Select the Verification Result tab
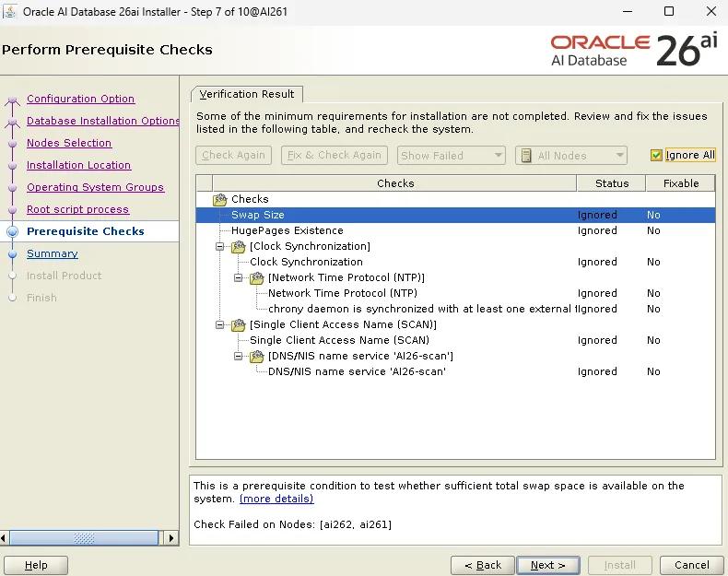The image size is (728, 576). (247, 94)
